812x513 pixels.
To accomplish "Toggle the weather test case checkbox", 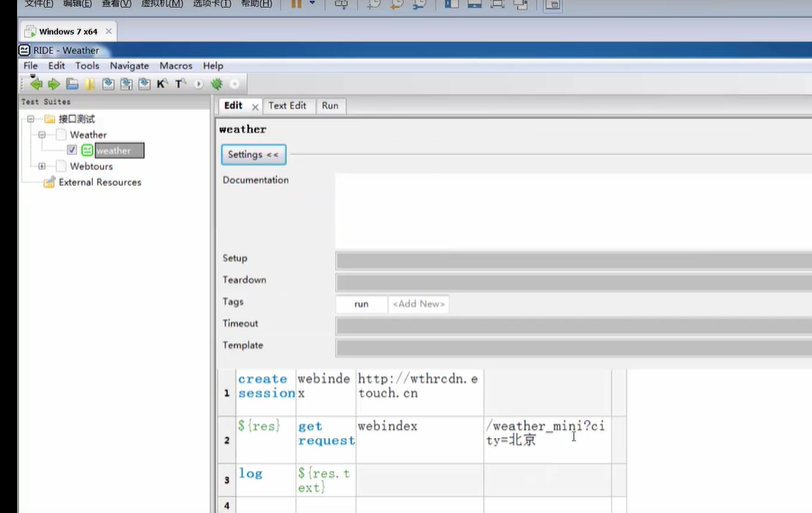I will [x=72, y=150].
